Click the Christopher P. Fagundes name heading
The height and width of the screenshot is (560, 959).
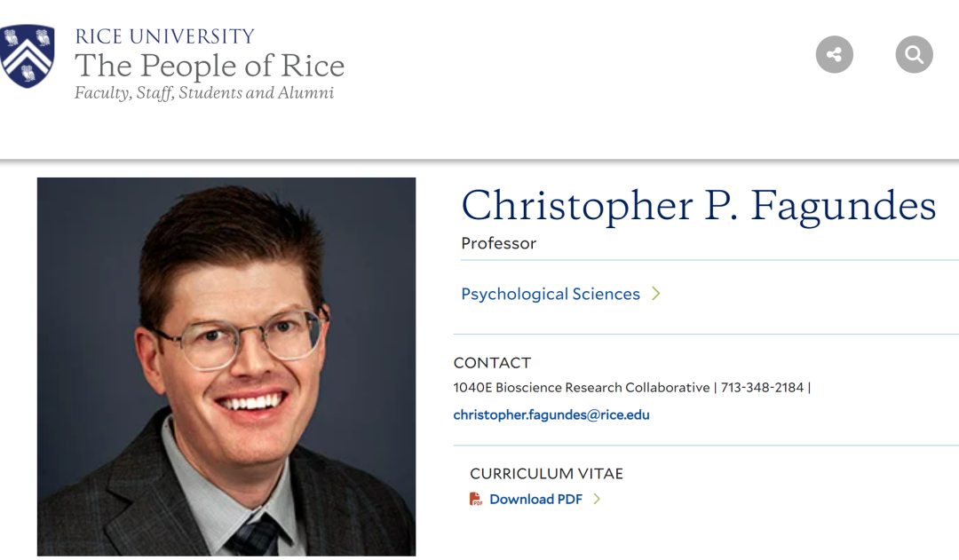pos(698,206)
